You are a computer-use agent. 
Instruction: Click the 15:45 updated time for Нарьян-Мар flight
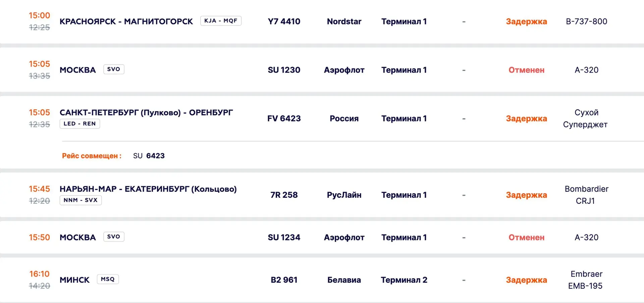[39, 189]
